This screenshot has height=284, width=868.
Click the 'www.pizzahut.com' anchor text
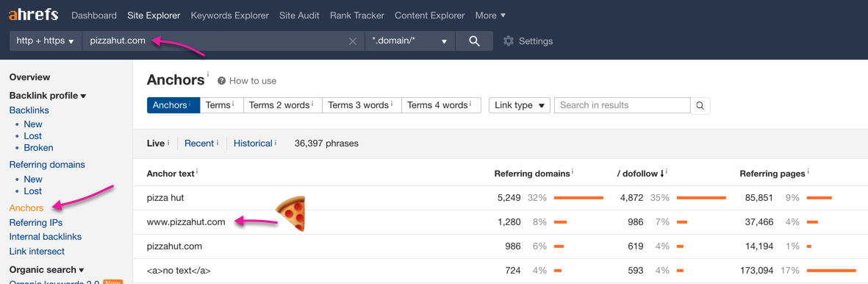coord(186,222)
